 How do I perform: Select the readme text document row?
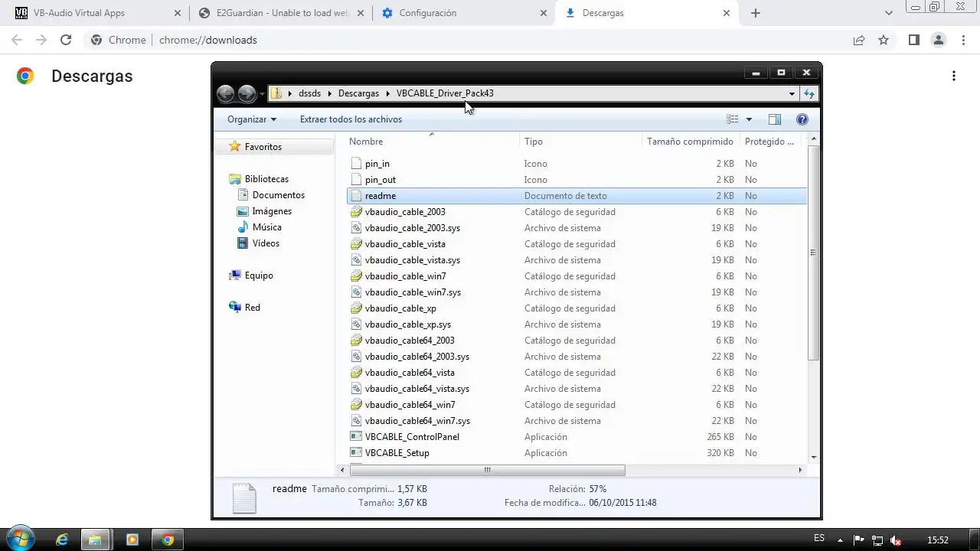pos(577,196)
